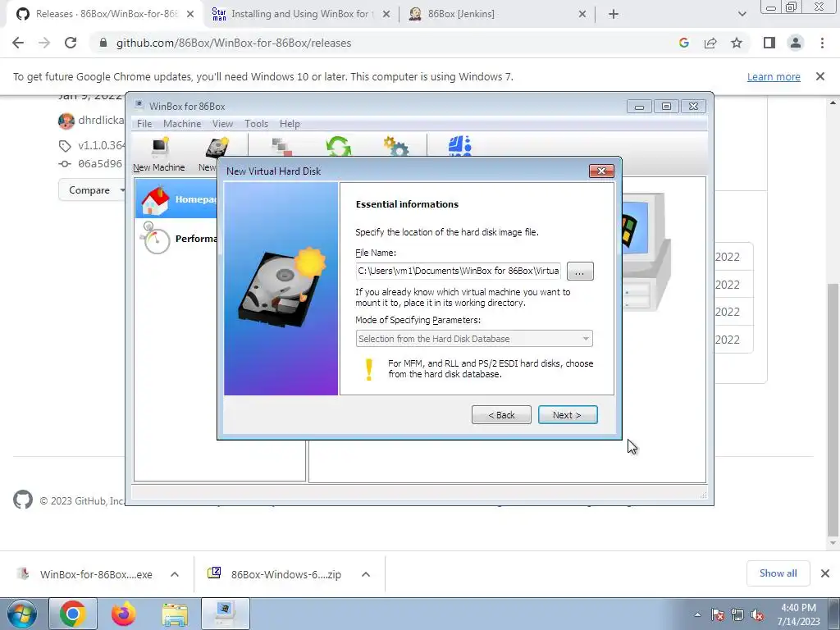
Task: Close the Releases GitHub tab
Action: click(190, 14)
